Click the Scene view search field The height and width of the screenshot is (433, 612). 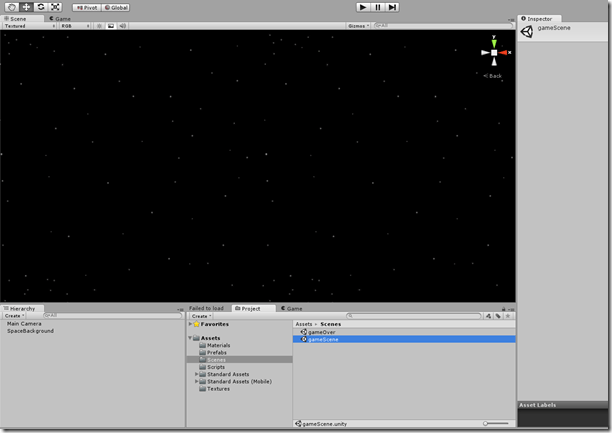pos(440,25)
